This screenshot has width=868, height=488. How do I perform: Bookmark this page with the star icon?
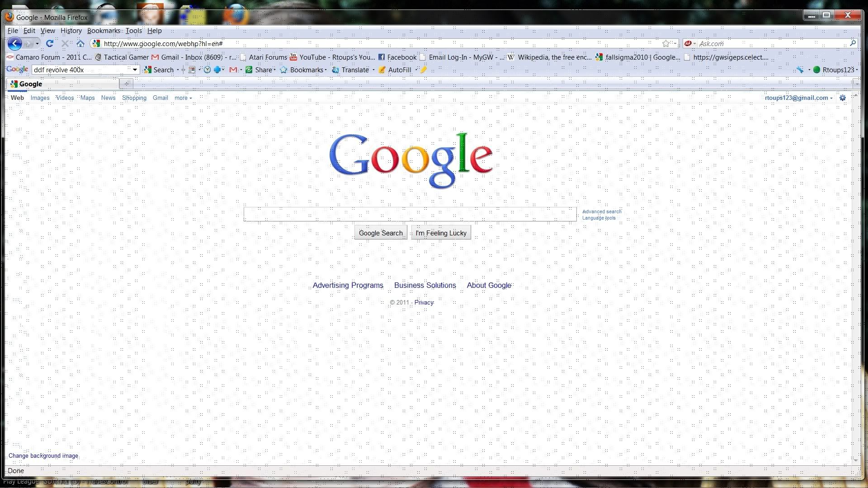tap(666, 43)
